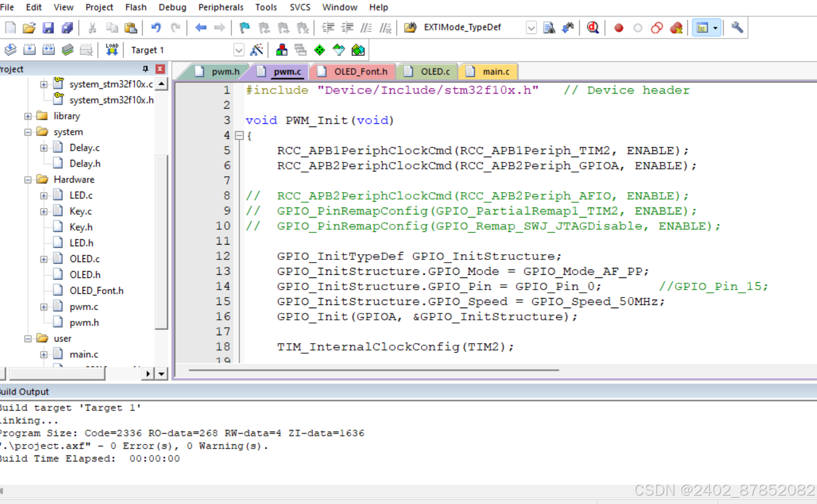Insert a breakpoint with the red dot icon
817x504 pixels.
[618, 27]
